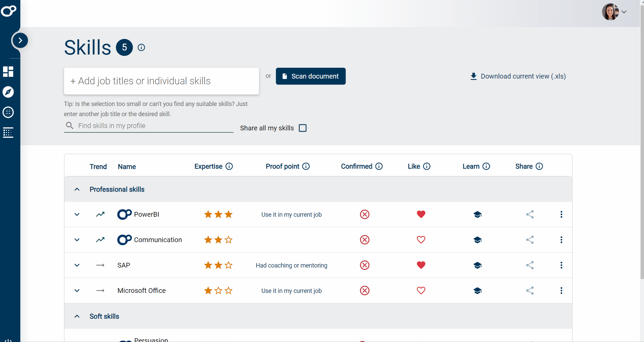Collapse the Professional skills section
This screenshot has width=644, height=342.
click(x=77, y=189)
